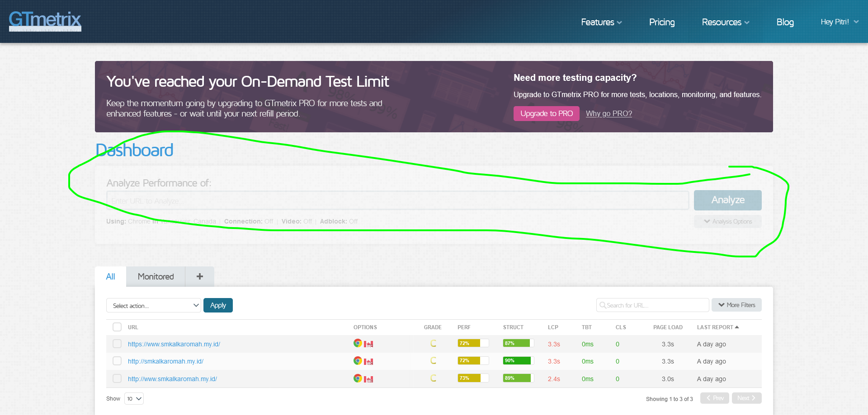Image resolution: width=868 pixels, height=415 pixels.
Task: Click grade C icon of first report
Action: coord(433,344)
